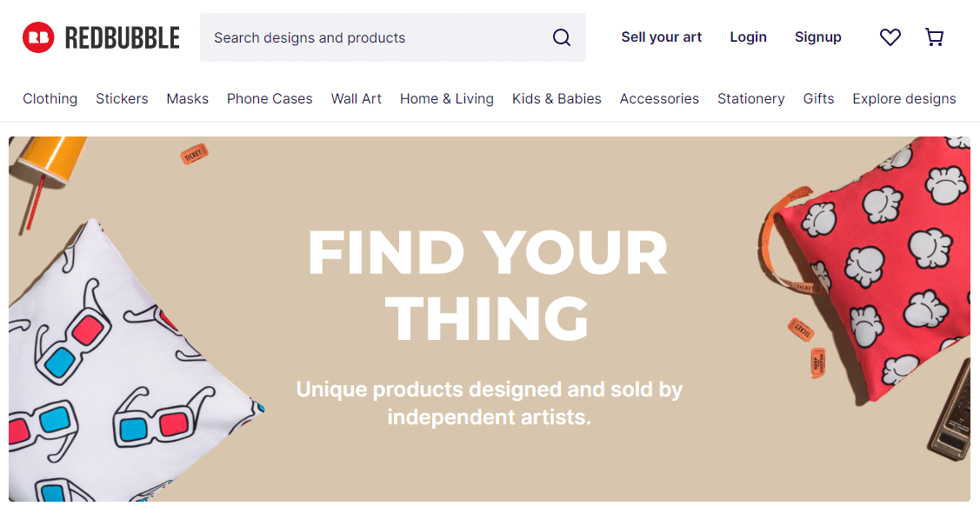Select Kids & Babies category
Image resolution: width=980 pixels, height=513 pixels.
pos(557,99)
